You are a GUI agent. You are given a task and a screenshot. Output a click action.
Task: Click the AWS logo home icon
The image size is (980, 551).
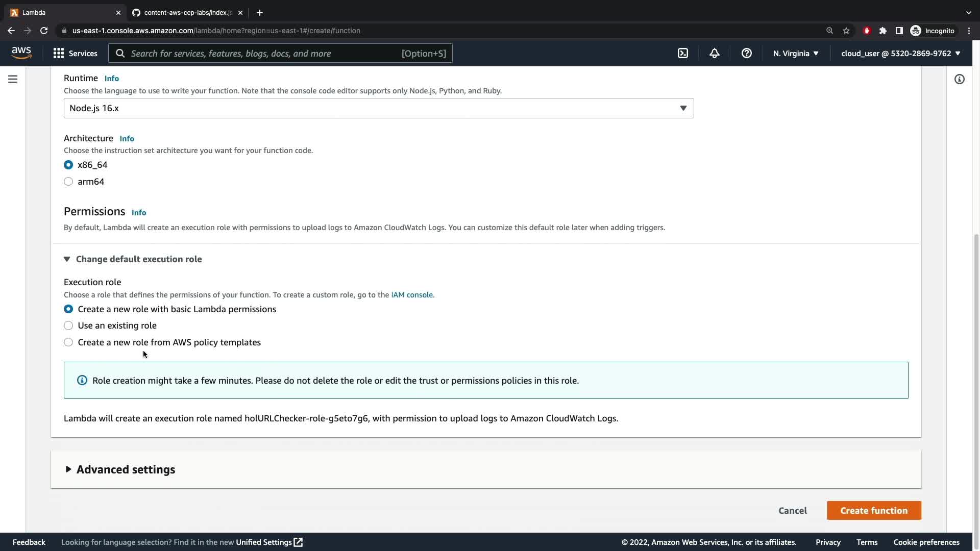[21, 53]
